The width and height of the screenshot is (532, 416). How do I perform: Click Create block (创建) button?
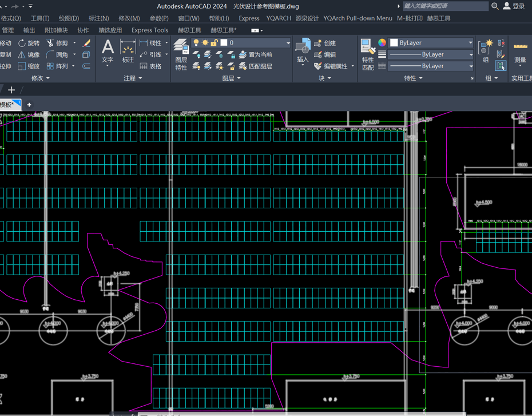325,43
